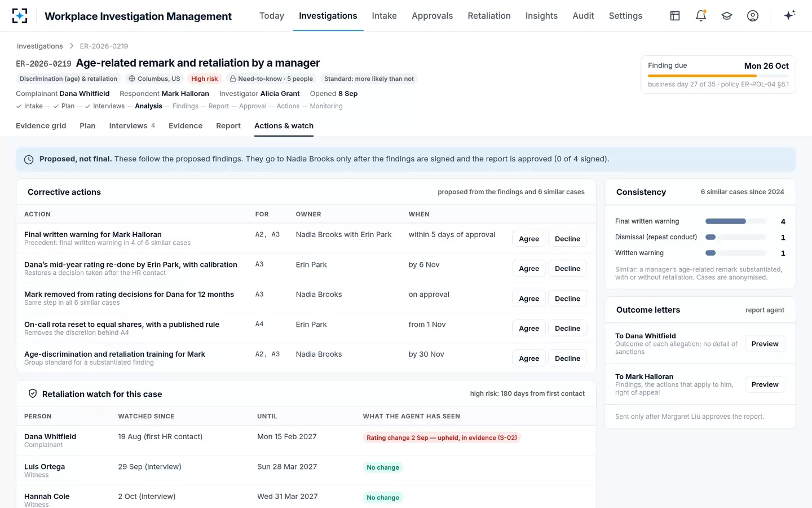The height and width of the screenshot is (508, 812).
Task: Launch the sparkle AI assistant icon
Action: point(789,15)
